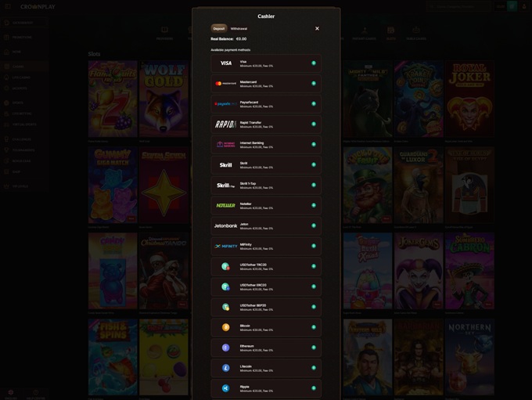
Task: Expand MiFinity with its green plus
Action: pyautogui.click(x=314, y=246)
